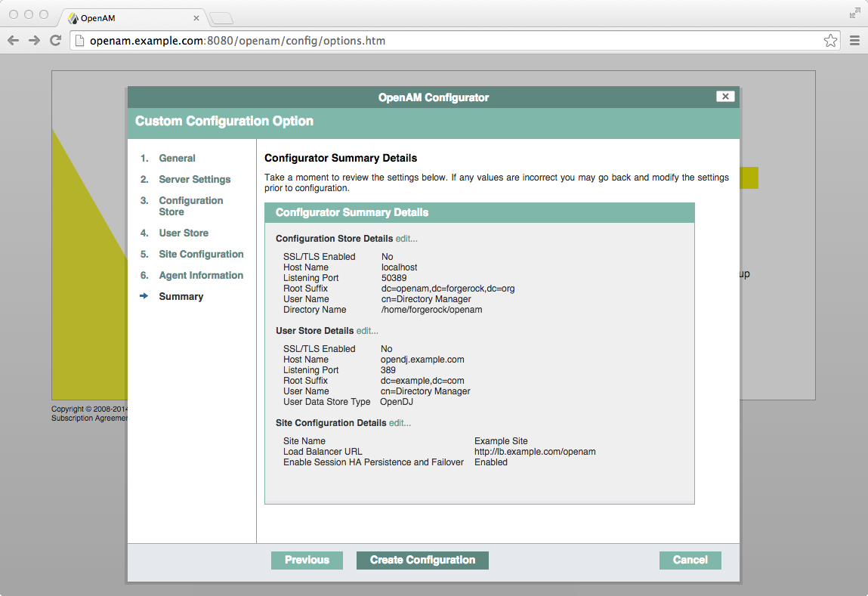Image resolution: width=868 pixels, height=596 pixels.
Task: Click site name value Example Site
Action: coord(501,441)
